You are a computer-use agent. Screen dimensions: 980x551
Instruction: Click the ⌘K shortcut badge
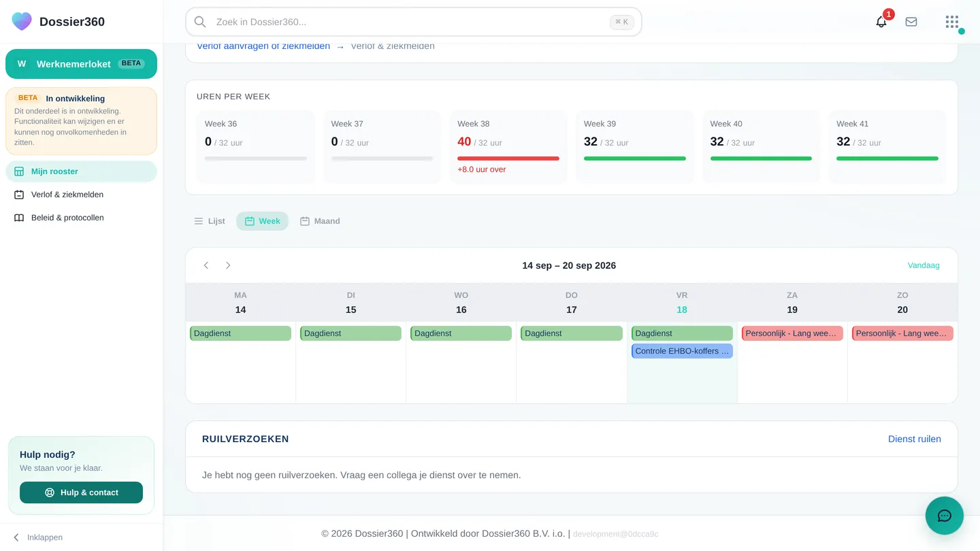[622, 22]
